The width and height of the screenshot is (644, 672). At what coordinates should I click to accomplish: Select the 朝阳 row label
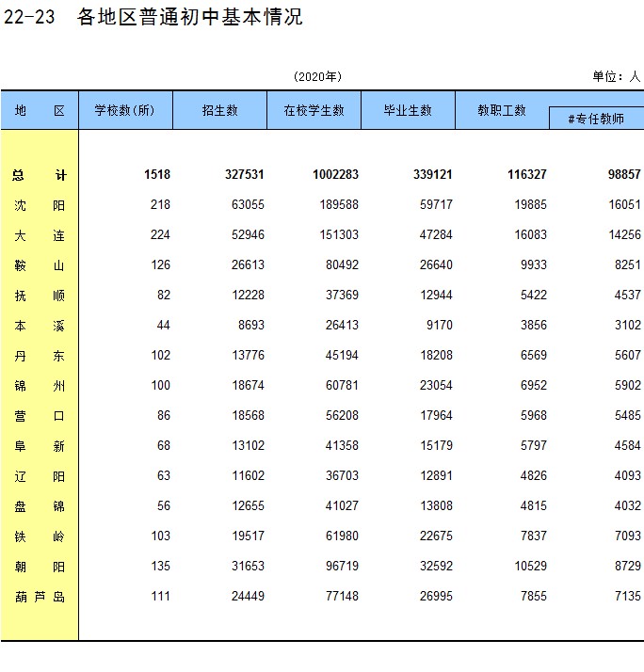pos(40,567)
